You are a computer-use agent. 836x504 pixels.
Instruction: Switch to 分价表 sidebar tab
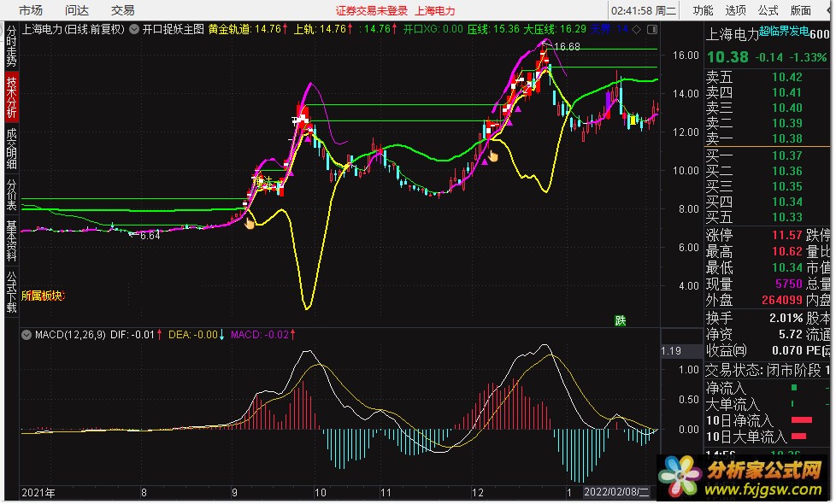click(x=11, y=195)
